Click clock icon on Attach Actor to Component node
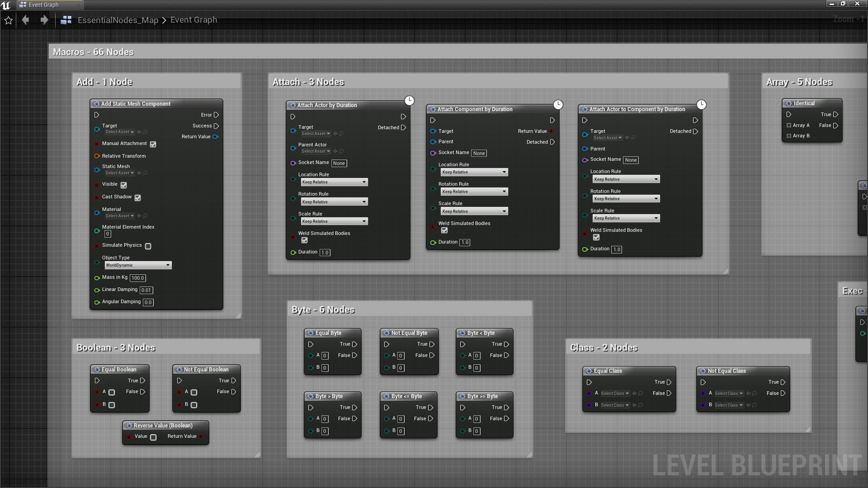The height and width of the screenshot is (488, 868). point(701,104)
